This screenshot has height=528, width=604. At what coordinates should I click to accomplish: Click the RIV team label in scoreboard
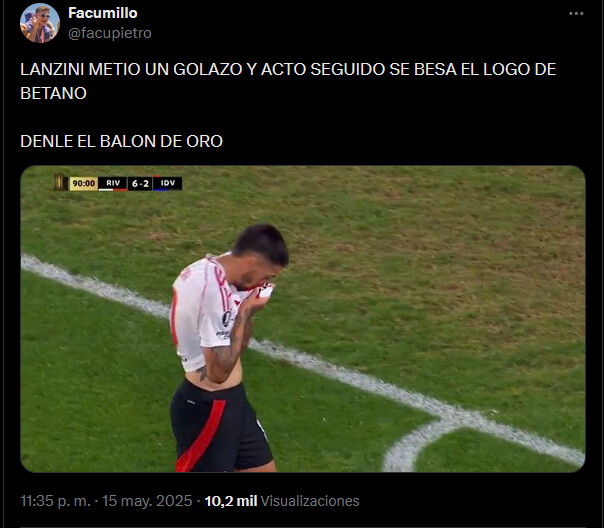113,183
